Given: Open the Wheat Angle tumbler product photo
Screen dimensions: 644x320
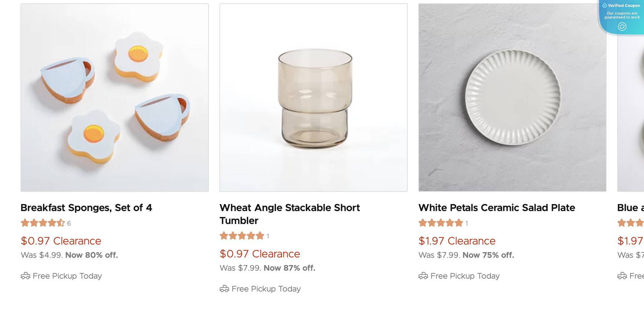Looking at the screenshot, I should pyautogui.click(x=313, y=97).
